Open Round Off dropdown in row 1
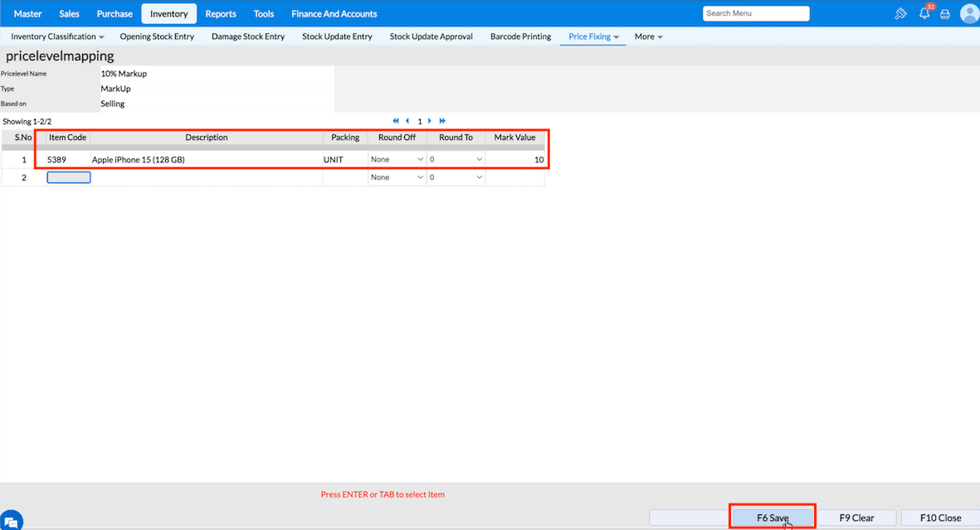 (397, 159)
